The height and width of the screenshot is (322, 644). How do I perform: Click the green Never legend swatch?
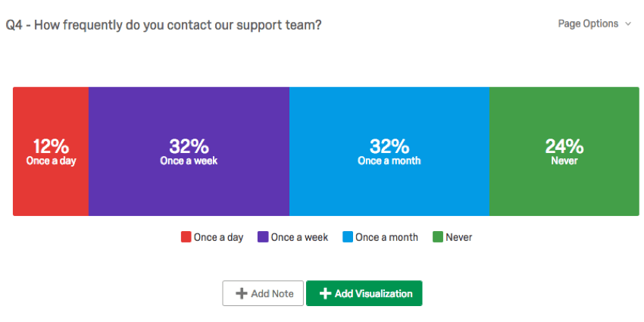pos(437,237)
